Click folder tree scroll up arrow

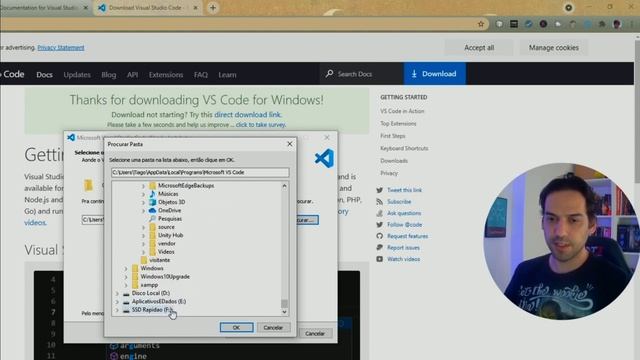pos(284,186)
